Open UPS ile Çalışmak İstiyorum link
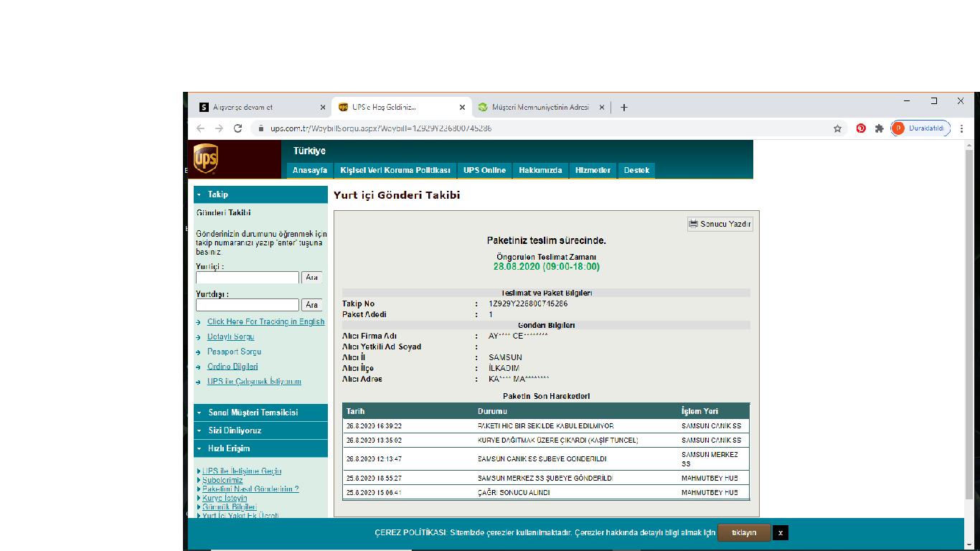 [x=254, y=382]
